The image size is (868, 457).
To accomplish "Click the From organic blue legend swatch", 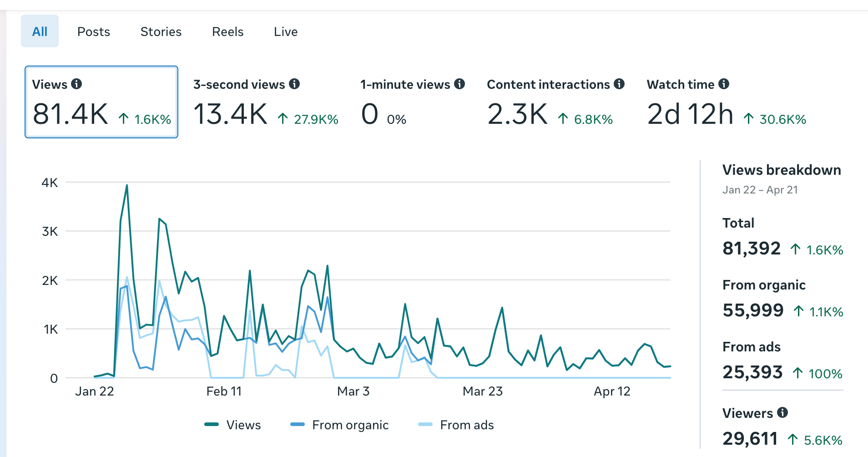I will [x=297, y=424].
